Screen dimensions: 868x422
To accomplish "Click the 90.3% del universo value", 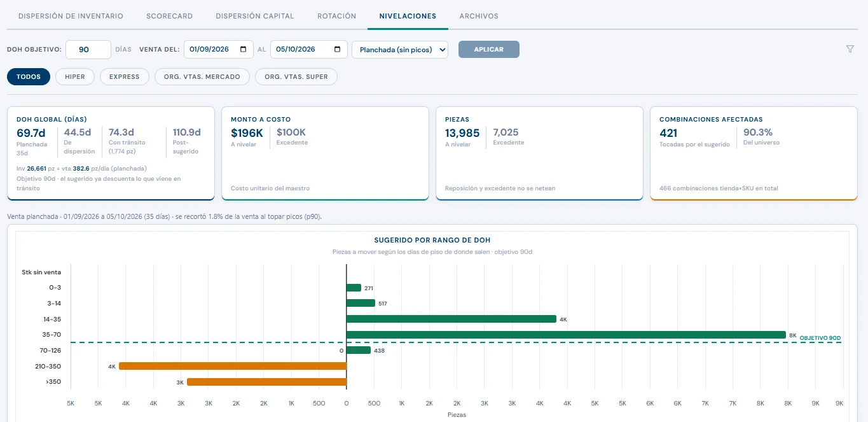I will click(758, 132).
